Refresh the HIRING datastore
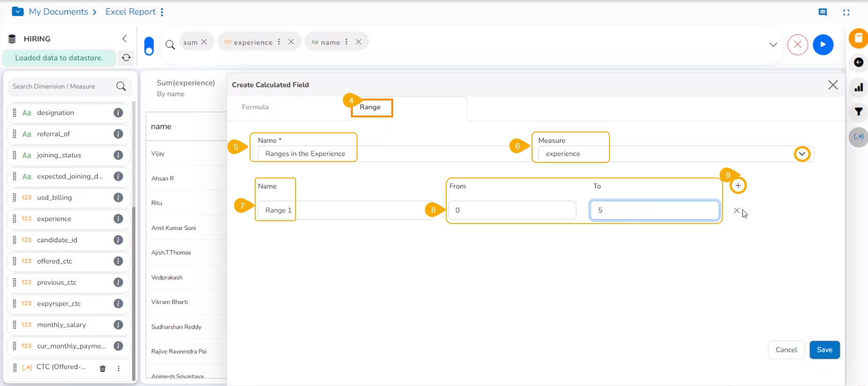 coord(126,58)
